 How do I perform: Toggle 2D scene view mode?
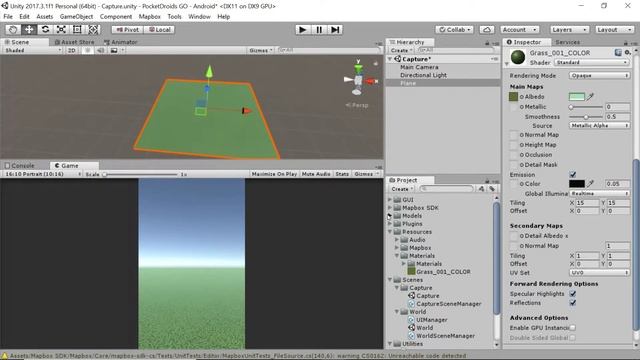pos(71,50)
